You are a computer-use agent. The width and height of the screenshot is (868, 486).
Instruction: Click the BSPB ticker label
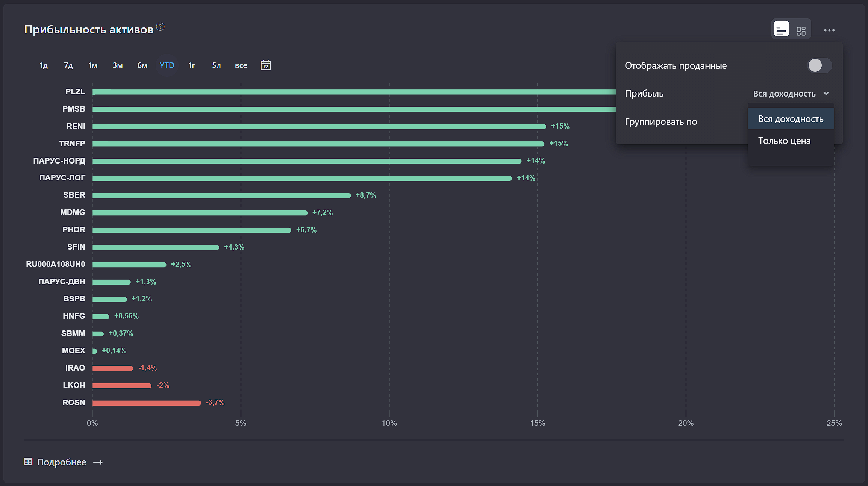point(74,299)
